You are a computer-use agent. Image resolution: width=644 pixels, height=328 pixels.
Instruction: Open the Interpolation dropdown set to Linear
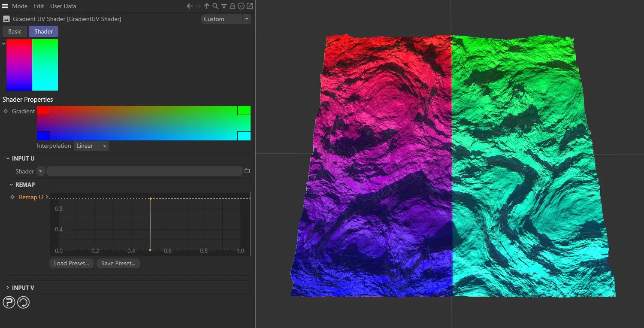91,146
